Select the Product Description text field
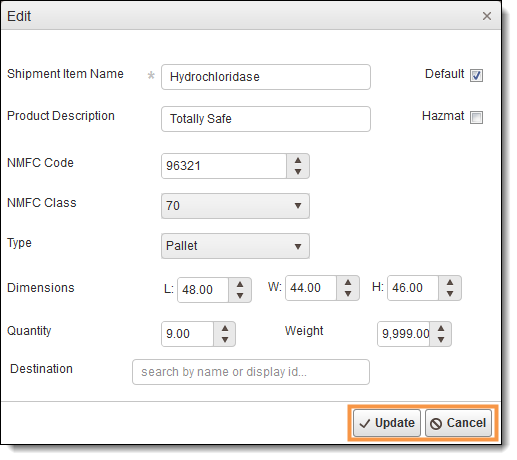The width and height of the screenshot is (517, 460). pos(266,119)
